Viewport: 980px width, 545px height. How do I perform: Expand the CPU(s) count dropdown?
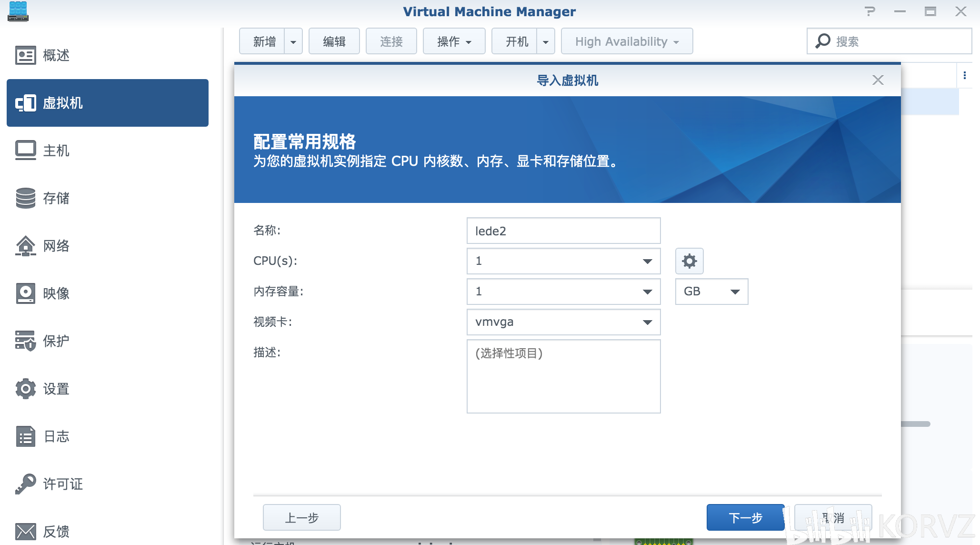coord(647,261)
